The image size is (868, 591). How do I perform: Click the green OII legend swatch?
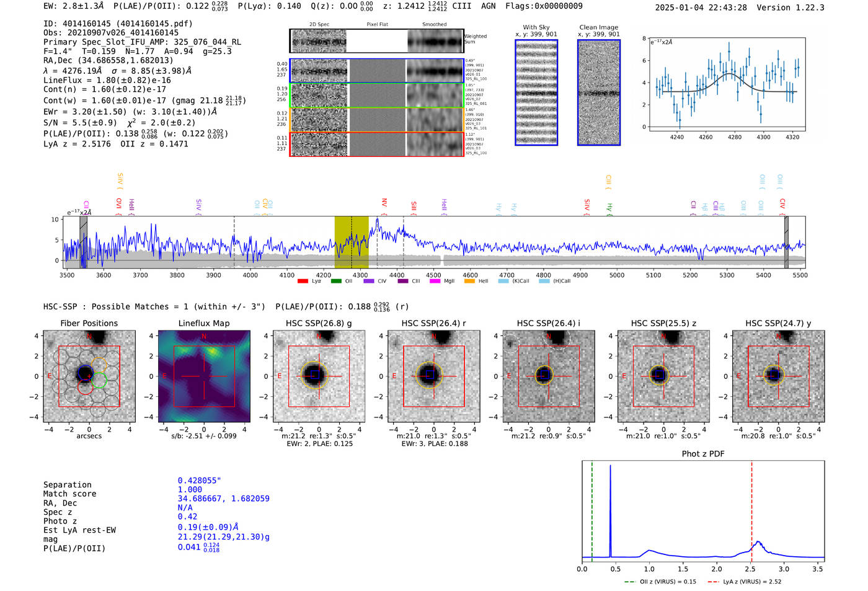coord(336,282)
